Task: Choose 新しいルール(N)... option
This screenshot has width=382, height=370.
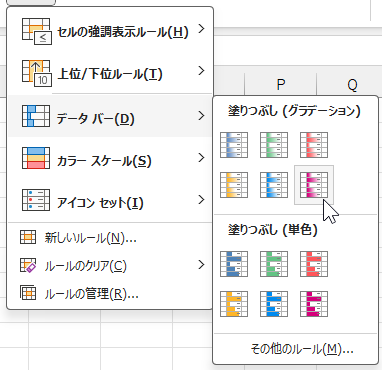Action: point(110,238)
